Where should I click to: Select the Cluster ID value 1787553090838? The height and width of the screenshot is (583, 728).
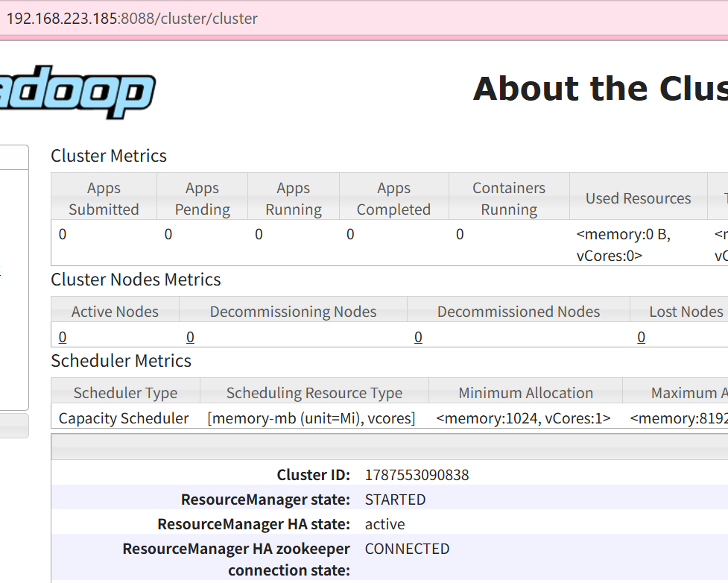point(417,475)
